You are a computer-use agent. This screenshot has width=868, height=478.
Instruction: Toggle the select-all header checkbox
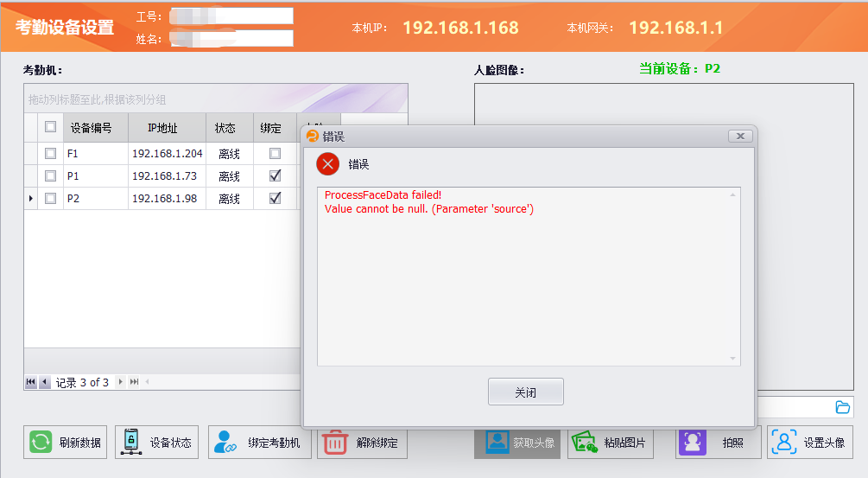pos(50,127)
